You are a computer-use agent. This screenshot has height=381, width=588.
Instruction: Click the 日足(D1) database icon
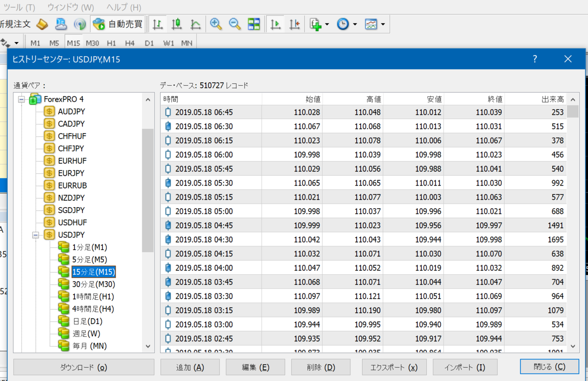63,321
